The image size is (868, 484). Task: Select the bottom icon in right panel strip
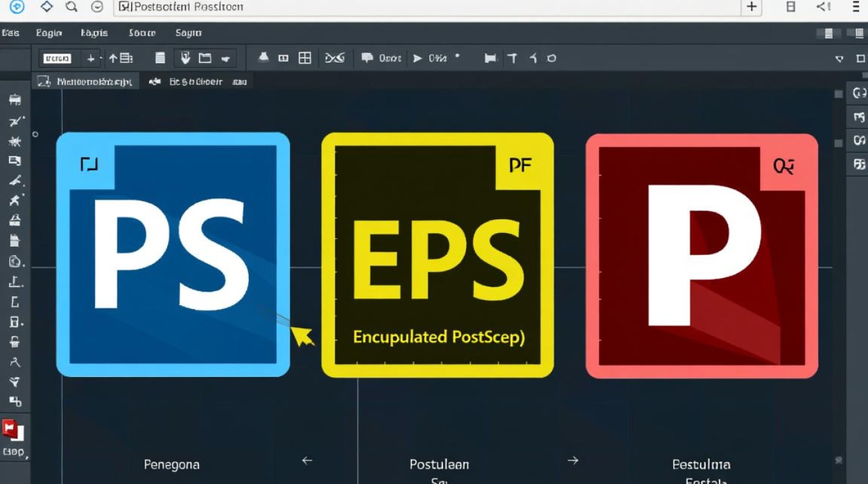coord(859,164)
